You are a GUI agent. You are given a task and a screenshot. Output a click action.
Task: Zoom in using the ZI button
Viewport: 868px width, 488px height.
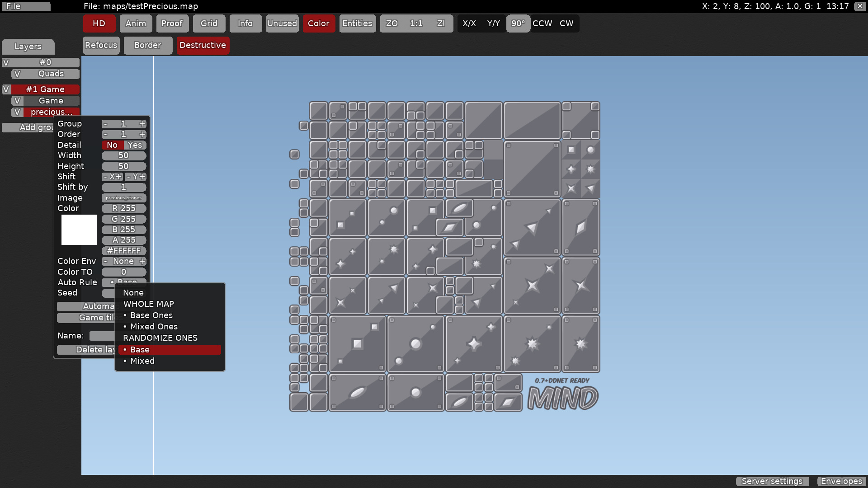441,23
